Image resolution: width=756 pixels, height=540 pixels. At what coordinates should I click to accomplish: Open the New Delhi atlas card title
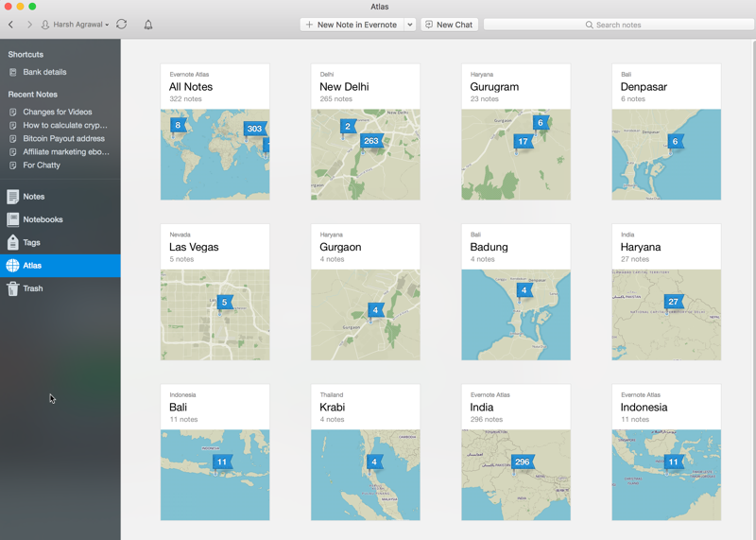point(344,87)
